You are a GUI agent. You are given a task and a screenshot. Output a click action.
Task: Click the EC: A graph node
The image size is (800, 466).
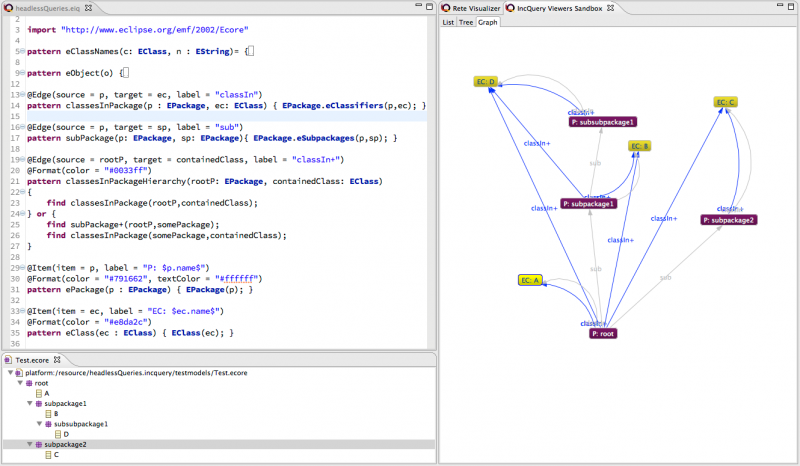click(530, 280)
